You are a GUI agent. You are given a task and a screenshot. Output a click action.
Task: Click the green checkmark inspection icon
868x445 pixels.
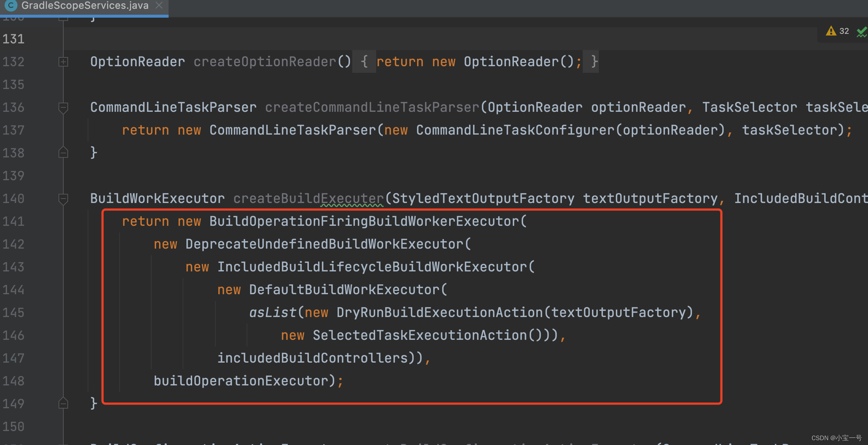pyautogui.click(x=862, y=32)
